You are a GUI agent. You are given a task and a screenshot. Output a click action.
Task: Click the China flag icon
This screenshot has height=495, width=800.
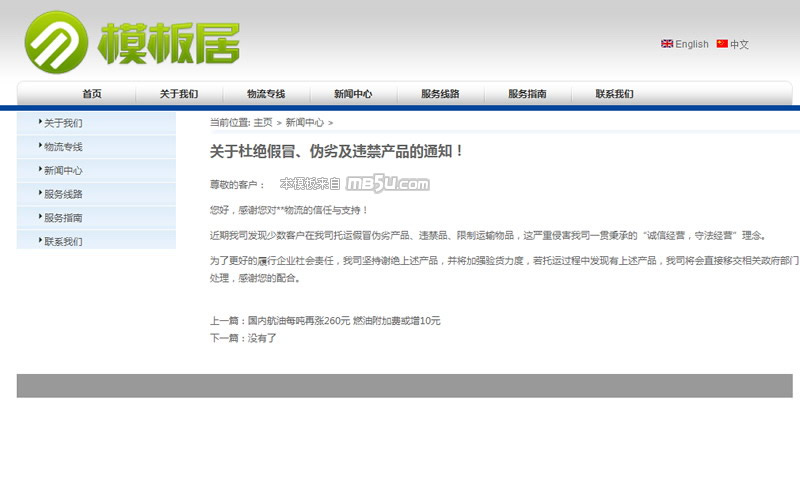(x=722, y=44)
